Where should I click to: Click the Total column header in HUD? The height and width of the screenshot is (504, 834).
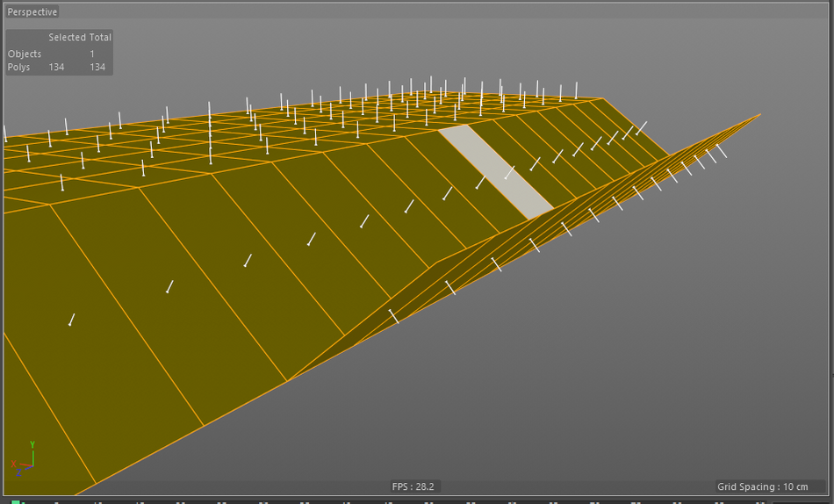coord(99,38)
